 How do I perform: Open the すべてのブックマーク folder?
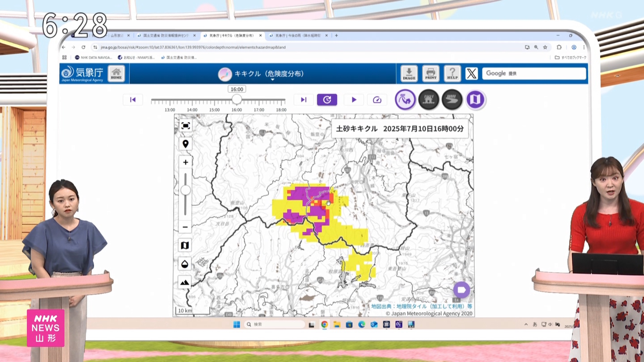pyautogui.click(x=571, y=57)
